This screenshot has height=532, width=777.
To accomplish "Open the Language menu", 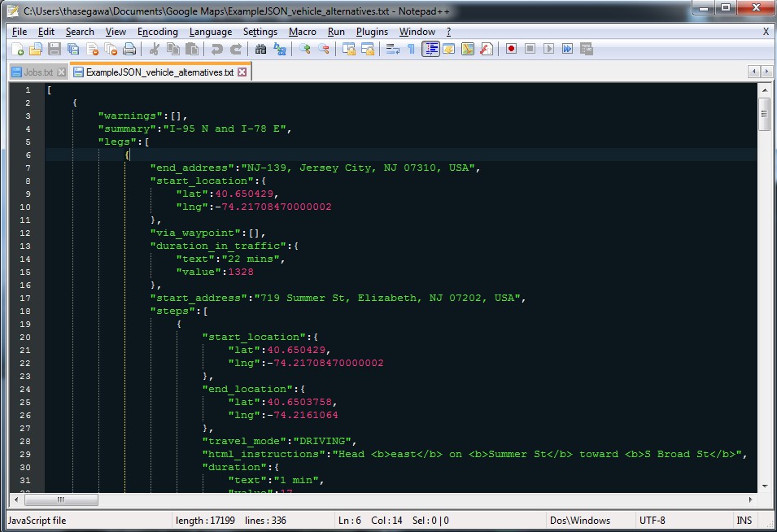I will tap(211, 32).
